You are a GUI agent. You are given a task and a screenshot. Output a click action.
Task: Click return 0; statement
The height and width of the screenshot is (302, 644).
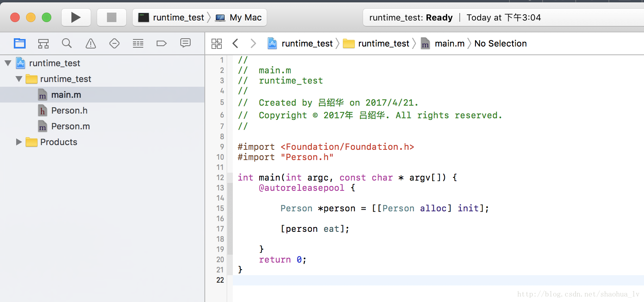point(283,259)
